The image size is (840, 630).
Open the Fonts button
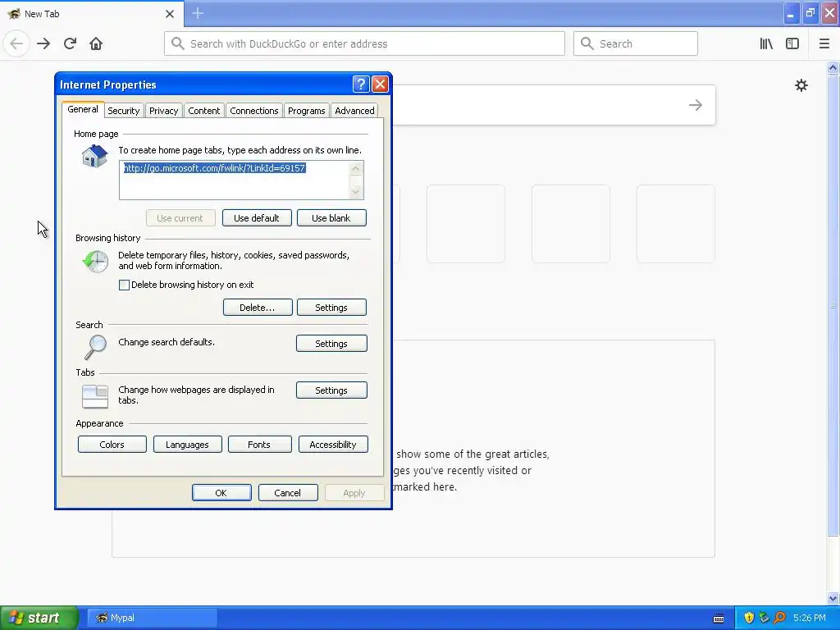(260, 444)
